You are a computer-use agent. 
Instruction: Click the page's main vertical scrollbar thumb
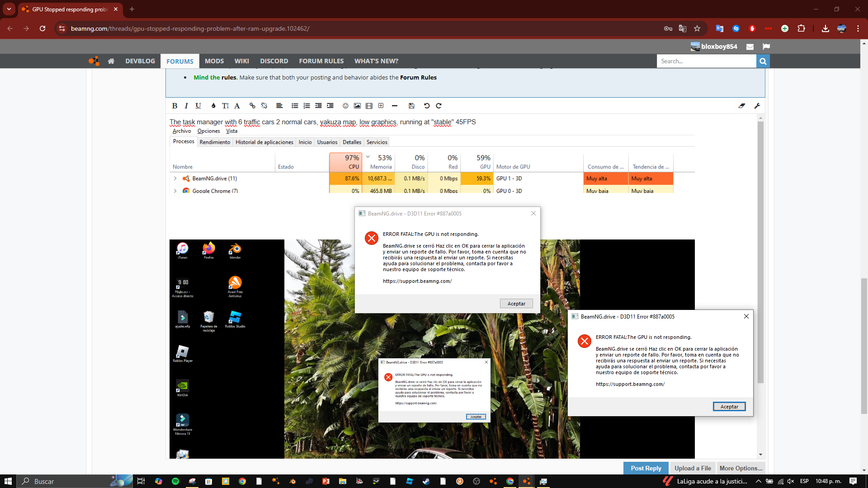864,346
